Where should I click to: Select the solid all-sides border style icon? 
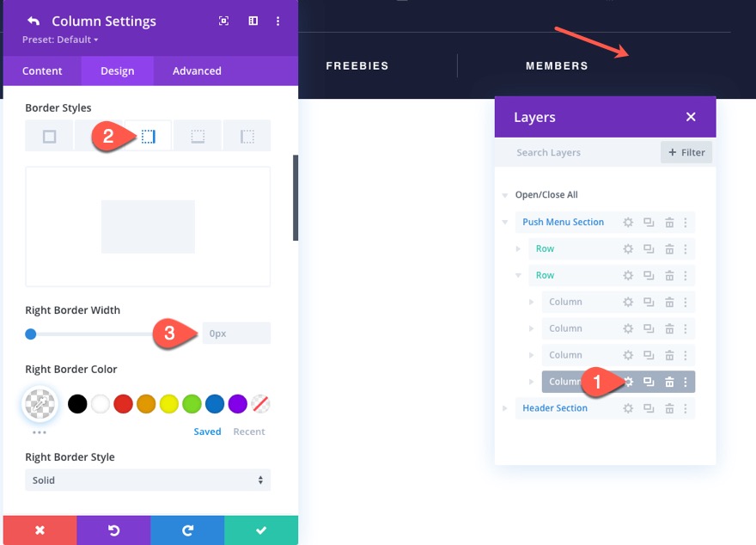click(49, 135)
